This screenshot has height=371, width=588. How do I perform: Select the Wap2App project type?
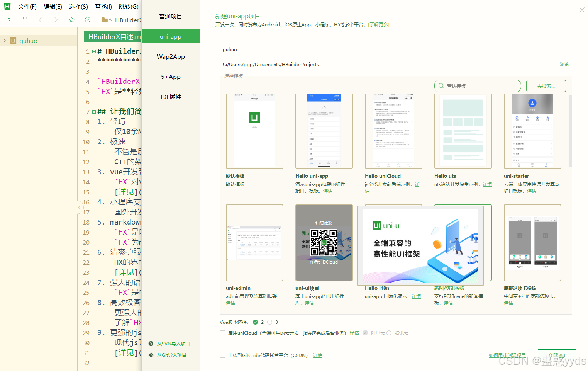point(171,56)
